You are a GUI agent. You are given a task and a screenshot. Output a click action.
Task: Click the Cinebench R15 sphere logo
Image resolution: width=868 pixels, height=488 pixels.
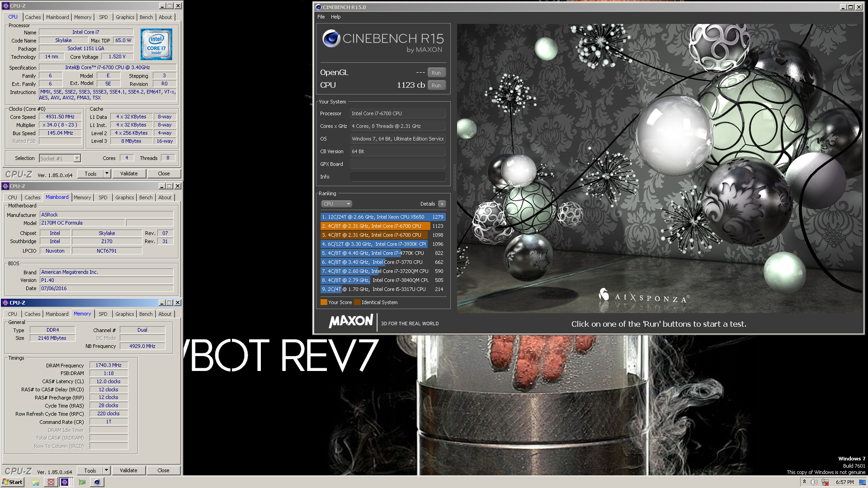(331, 38)
